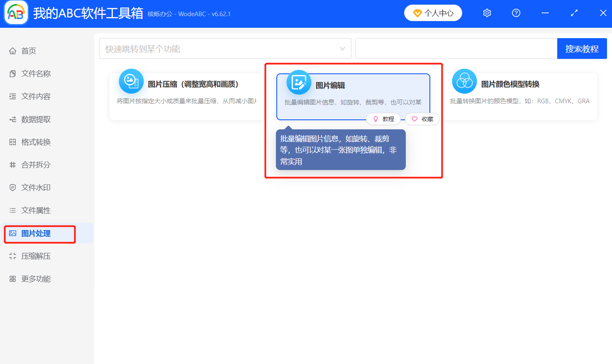Open the 图片压缩 tool icon
This screenshot has width=612, height=364.
pyautogui.click(x=131, y=81)
